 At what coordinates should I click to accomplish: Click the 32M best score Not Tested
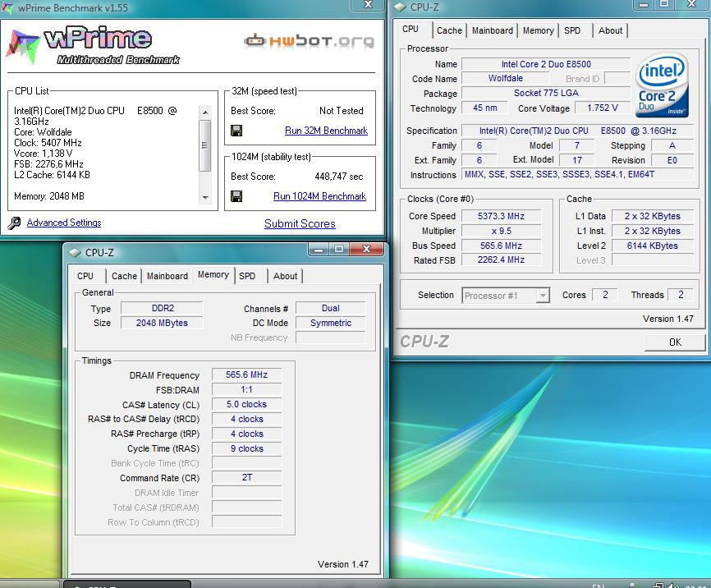click(x=341, y=111)
